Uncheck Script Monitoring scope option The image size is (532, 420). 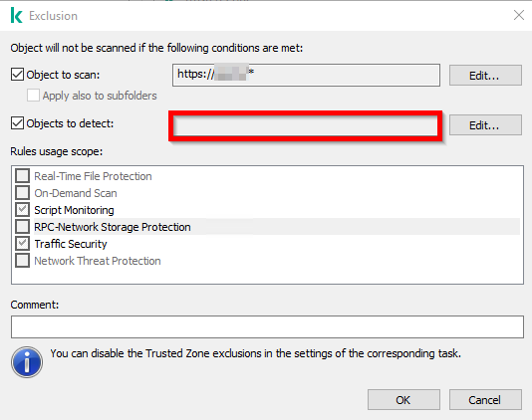[22, 209]
